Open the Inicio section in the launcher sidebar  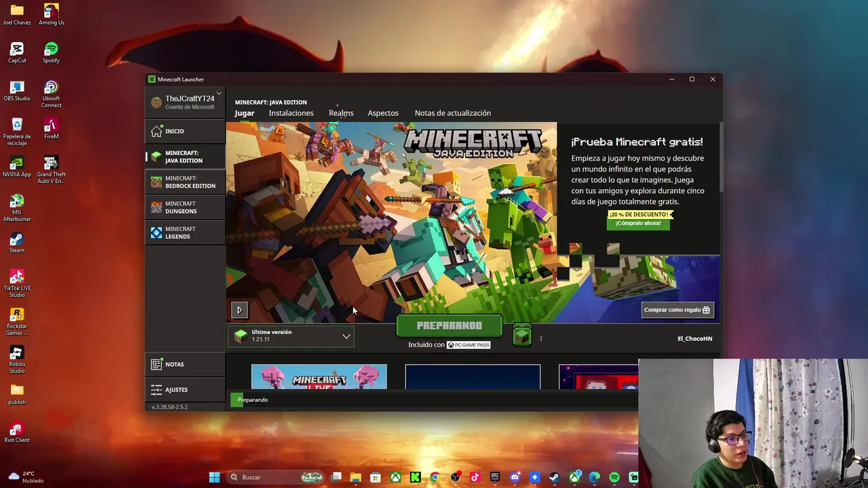click(184, 131)
